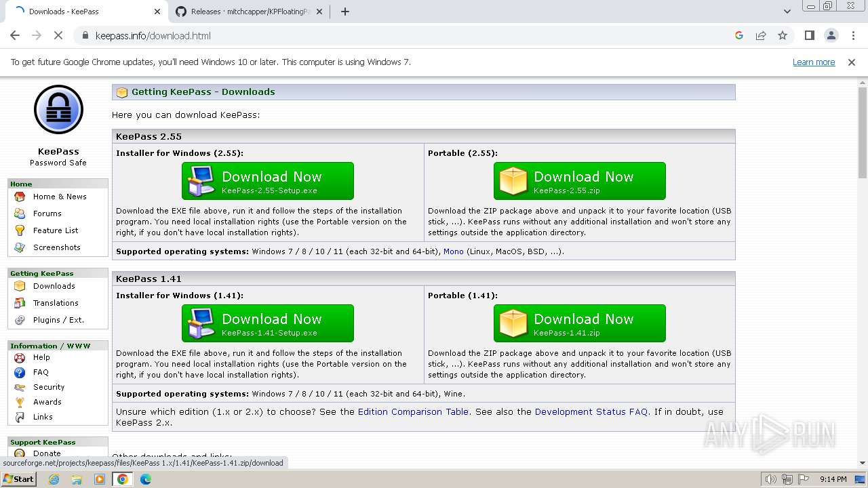Open Microsoft Edge from the taskbar

click(x=146, y=479)
